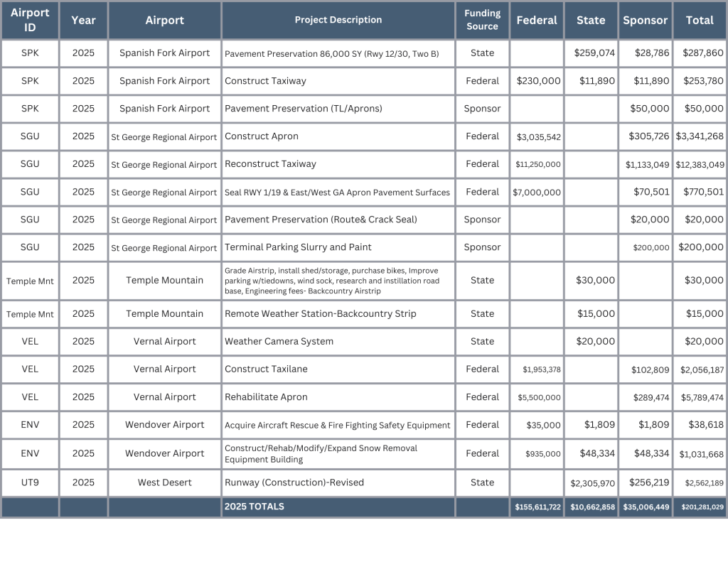Select the $12,383,049 total cell

(700, 164)
